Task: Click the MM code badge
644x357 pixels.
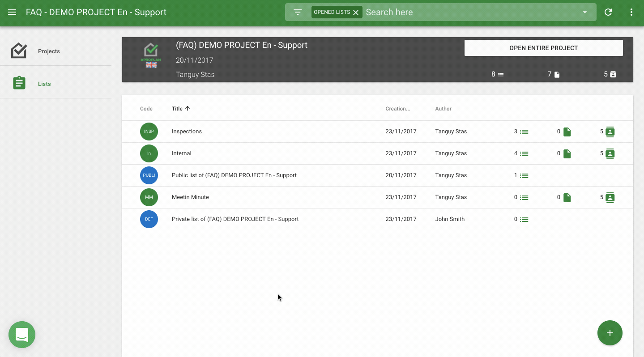Action: tap(149, 197)
